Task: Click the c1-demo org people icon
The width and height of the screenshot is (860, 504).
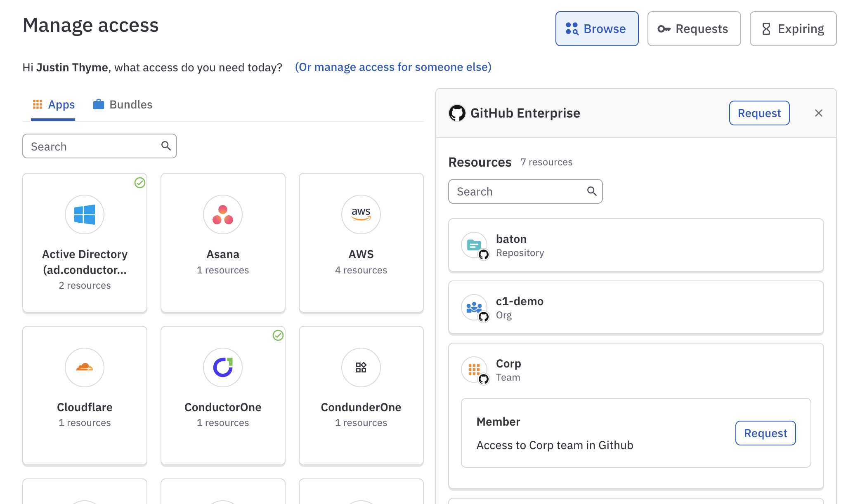Action: pos(474,307)
